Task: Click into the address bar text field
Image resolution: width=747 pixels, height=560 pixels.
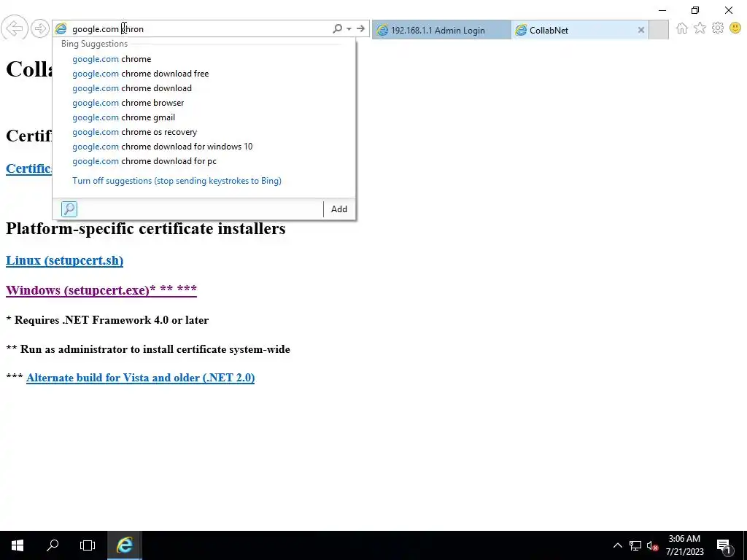Action: (x=200, y=29)
